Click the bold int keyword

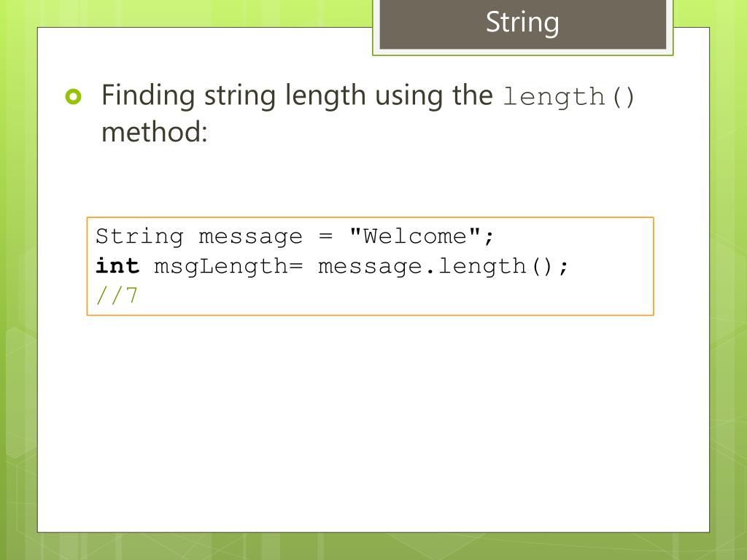(x=117, y=265)
